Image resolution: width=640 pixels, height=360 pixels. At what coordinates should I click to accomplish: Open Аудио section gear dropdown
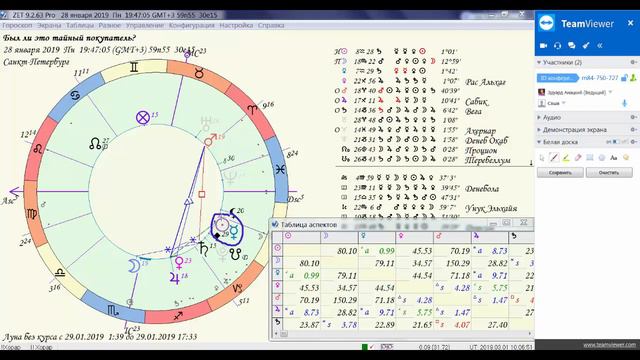tap(633, 117)
